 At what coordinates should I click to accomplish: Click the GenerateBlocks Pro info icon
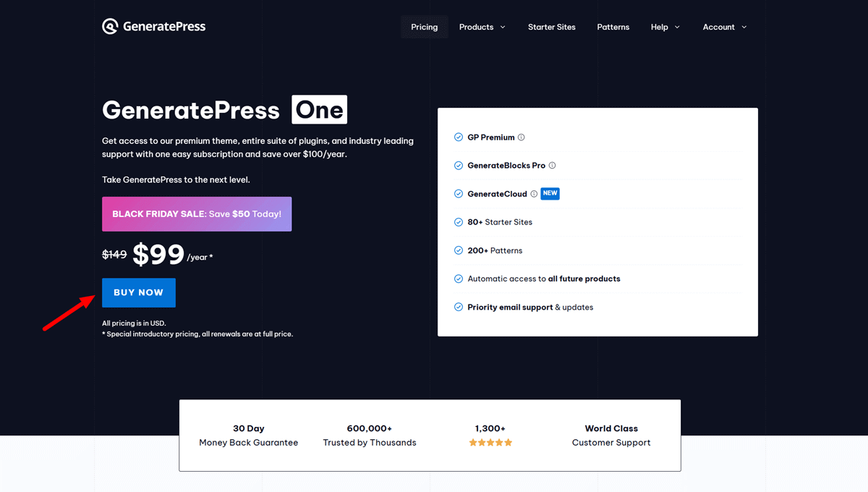tap(552, 165)
